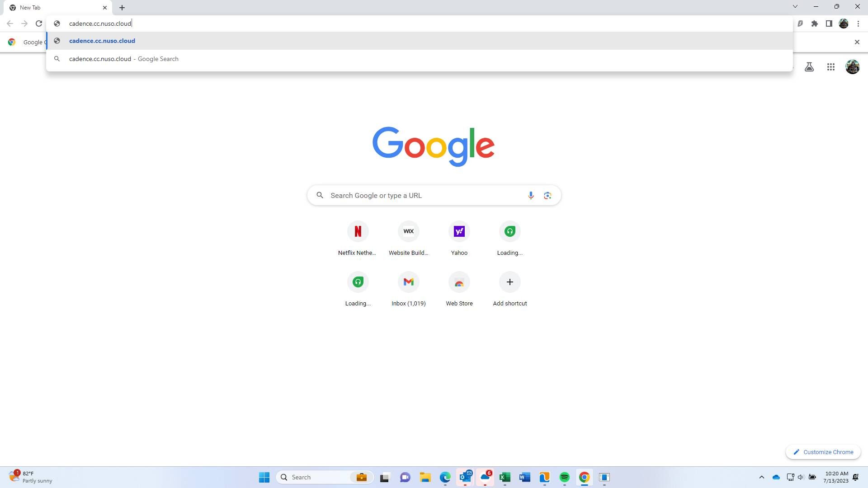Open Spotify from taskbar

(564, 477)
